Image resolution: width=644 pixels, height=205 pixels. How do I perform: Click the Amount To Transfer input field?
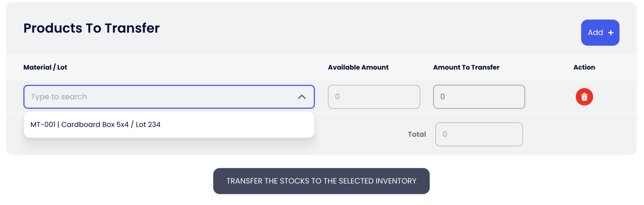pyautogui.click(x=479, y=97)
